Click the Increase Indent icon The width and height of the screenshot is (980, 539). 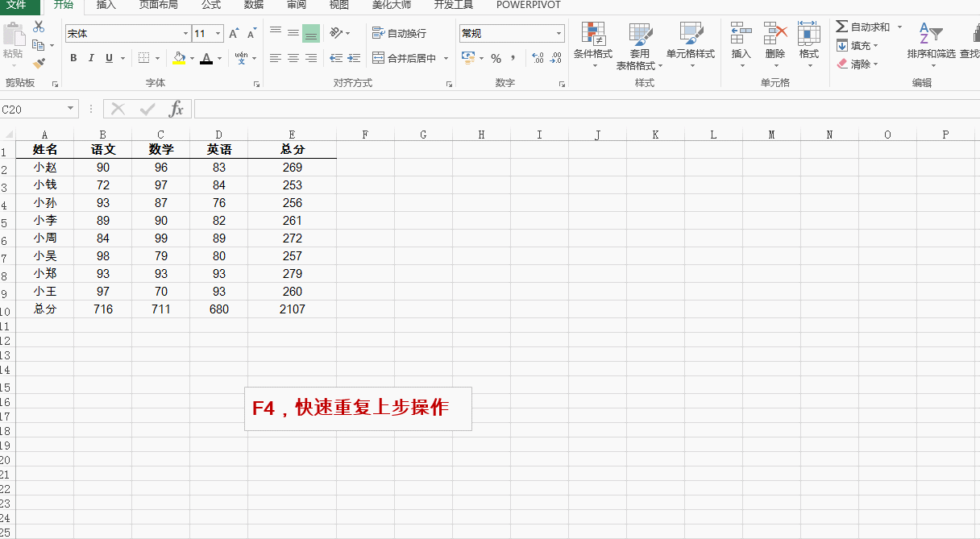[354, 58]
